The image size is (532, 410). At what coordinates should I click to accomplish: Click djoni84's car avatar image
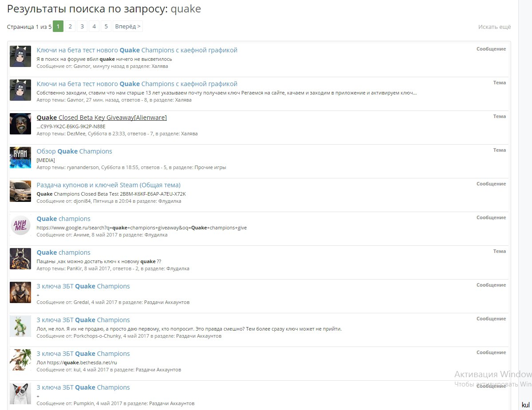click(20, 191)
